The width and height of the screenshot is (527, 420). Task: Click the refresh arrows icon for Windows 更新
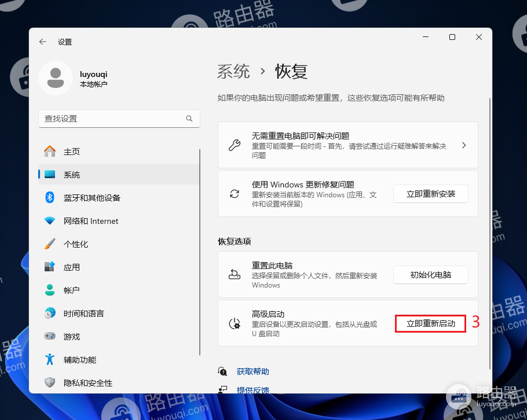235,194
